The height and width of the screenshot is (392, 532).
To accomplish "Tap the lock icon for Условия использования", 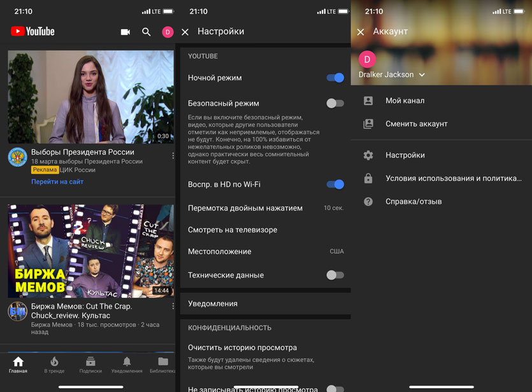I will click(x=368, y=178).
